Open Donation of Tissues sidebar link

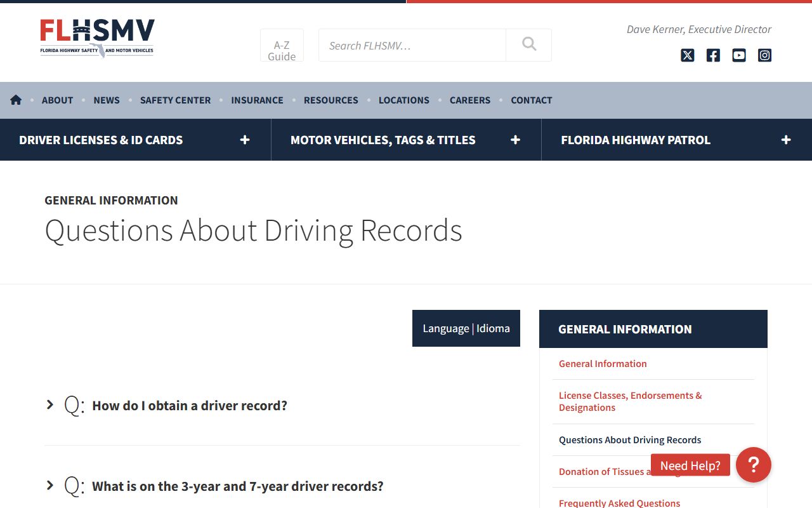click(605, 472)
